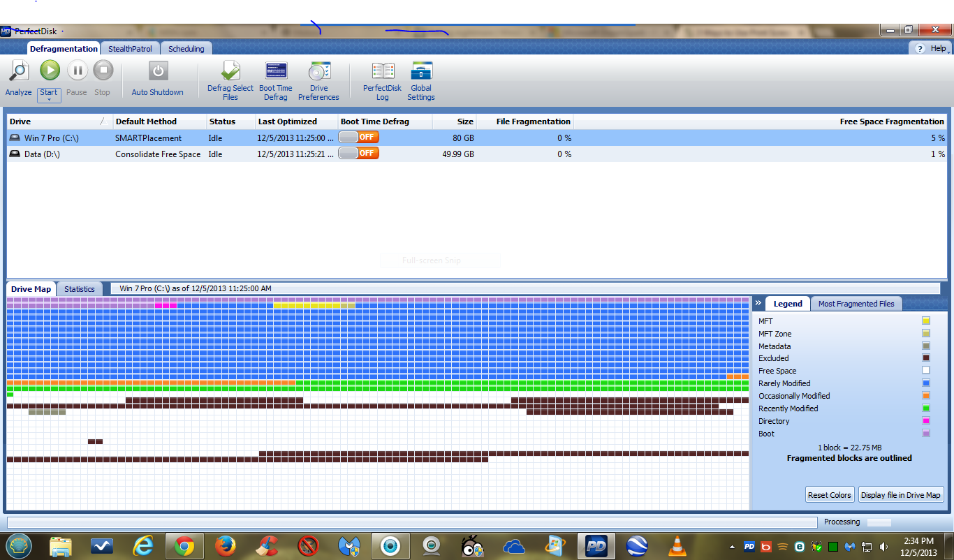Click the Rarely Modified blue swatch
The width and height of the screenshot is (954, 560).
926,383
